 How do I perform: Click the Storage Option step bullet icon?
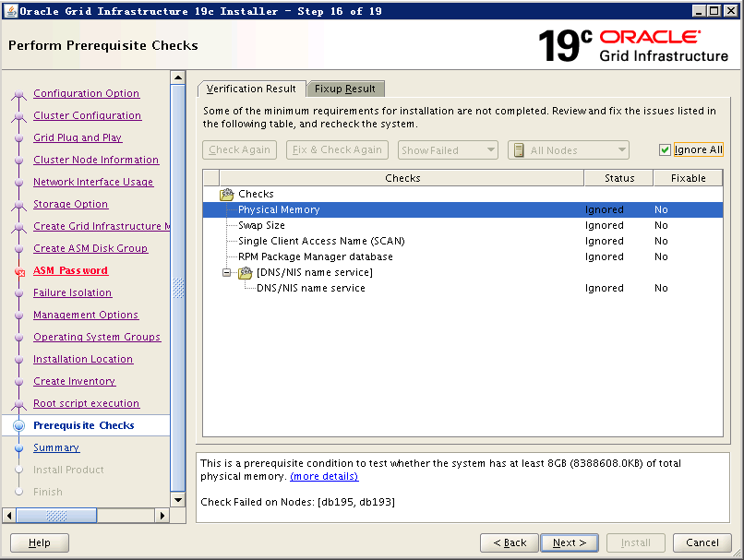[19, 205]
